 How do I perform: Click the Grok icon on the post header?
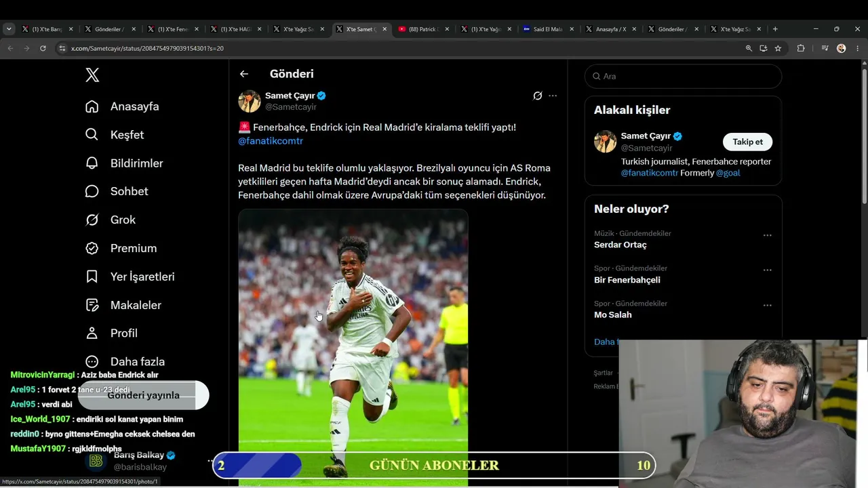pos(538,96)
